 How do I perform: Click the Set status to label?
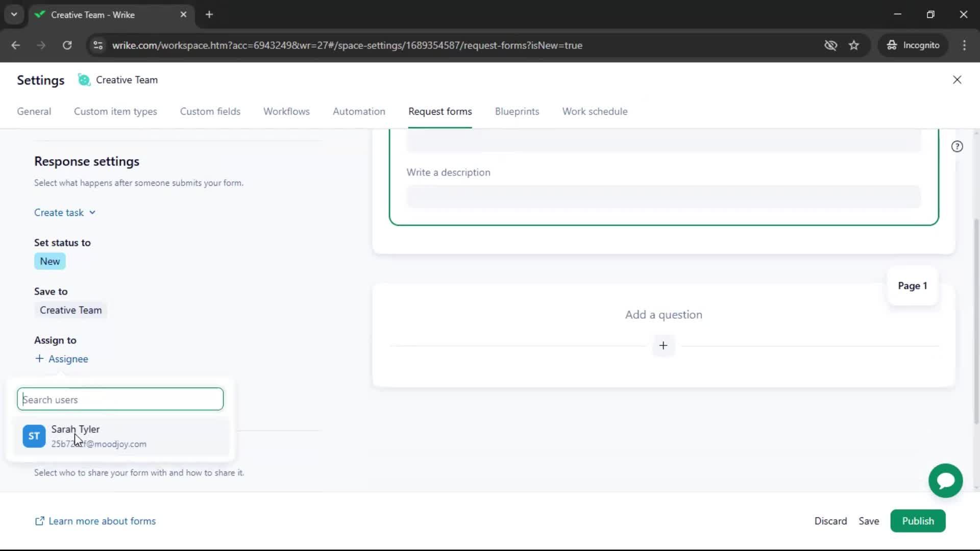62,243
